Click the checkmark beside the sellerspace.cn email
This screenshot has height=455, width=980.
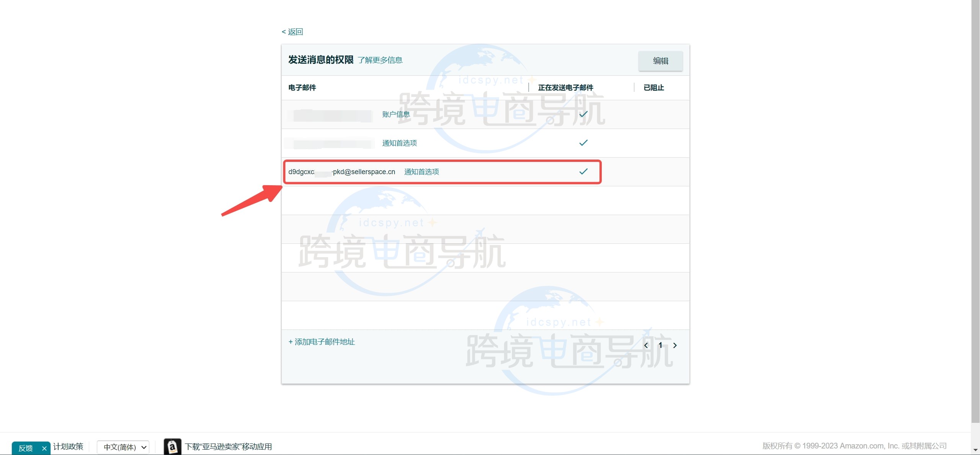(x=583, y=171)
